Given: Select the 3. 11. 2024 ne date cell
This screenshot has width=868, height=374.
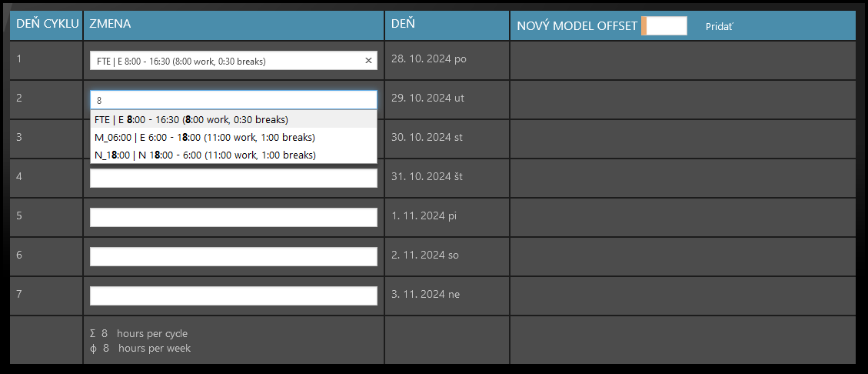Looking at the screenshot, I should coord(426,295).
